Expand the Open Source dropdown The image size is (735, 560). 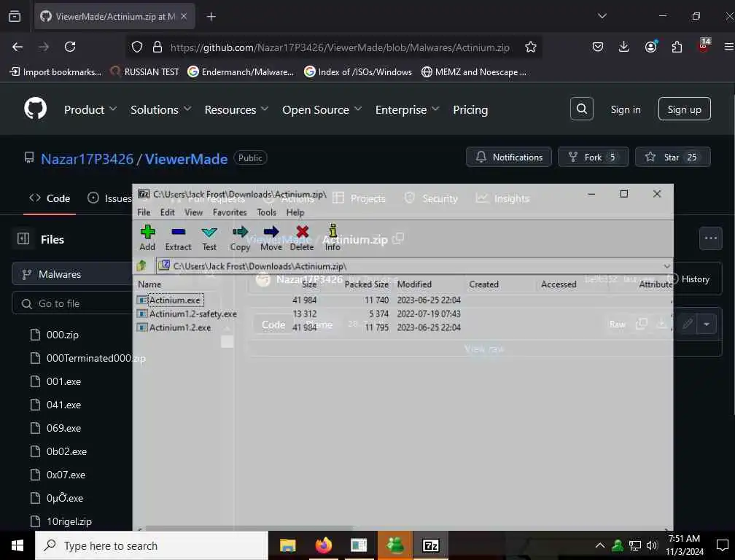(322, 109)
